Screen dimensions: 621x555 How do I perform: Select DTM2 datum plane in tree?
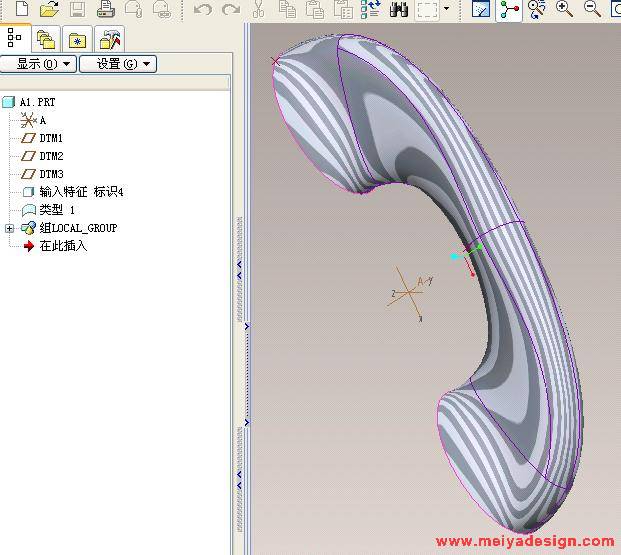click(51, 156)
